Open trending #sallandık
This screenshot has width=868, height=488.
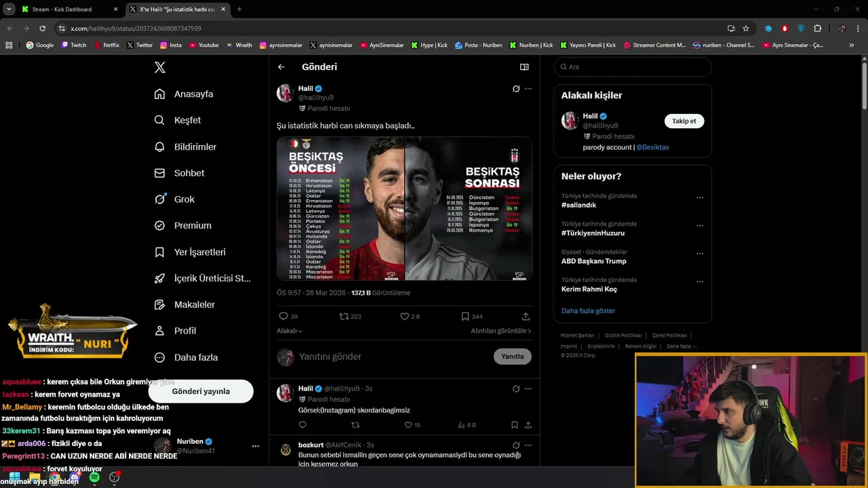click(x=578, y=205)
